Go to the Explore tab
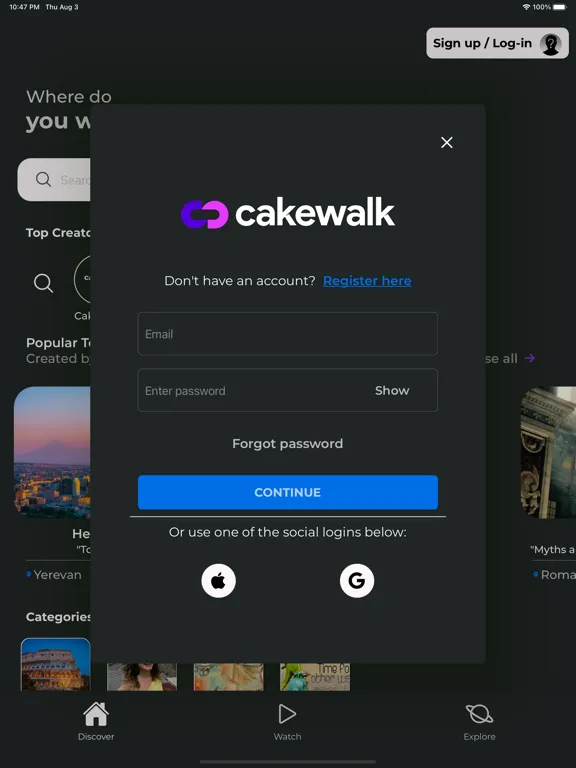 479,721
